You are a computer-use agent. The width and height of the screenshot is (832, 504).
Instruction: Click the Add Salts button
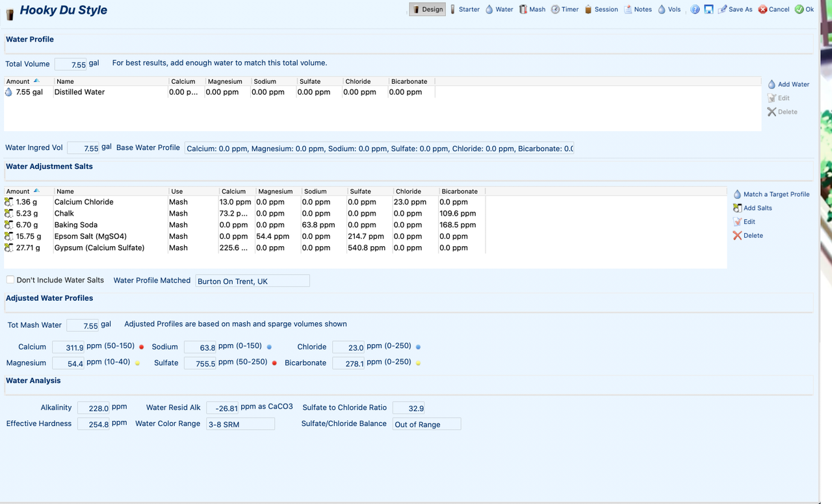tap(753, 208)
